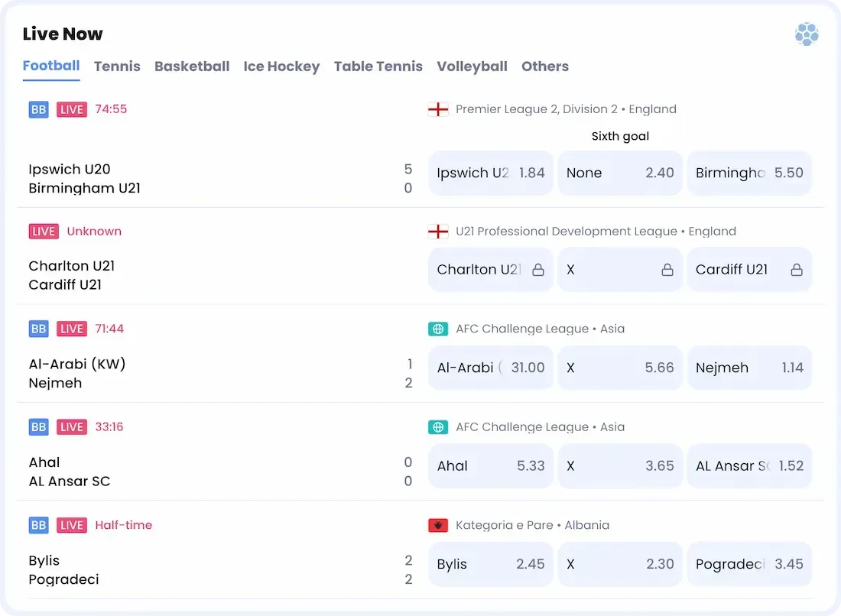Click the lock icon on Cardiff U21 odds

pos(797,269)
